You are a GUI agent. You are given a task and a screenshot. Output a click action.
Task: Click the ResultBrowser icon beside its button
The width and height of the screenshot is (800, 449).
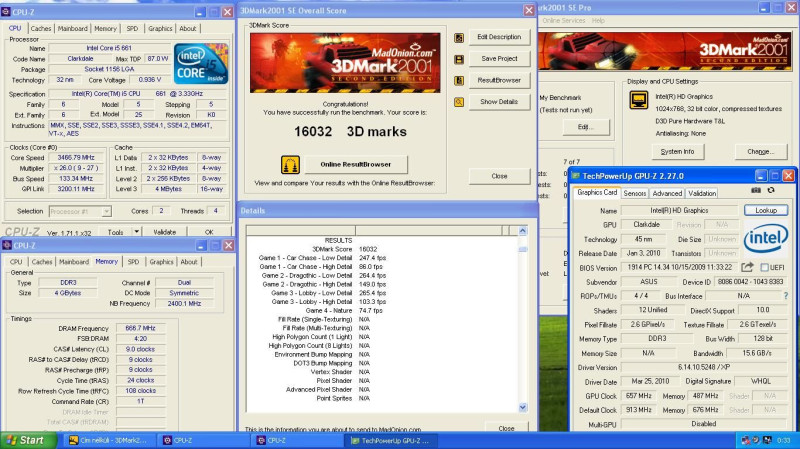(x=459, y=81)
